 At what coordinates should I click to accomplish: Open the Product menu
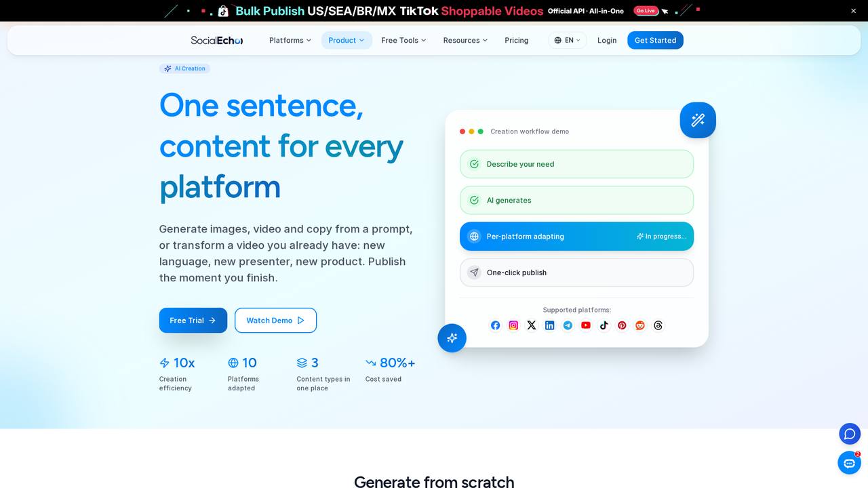click(347, 40)
